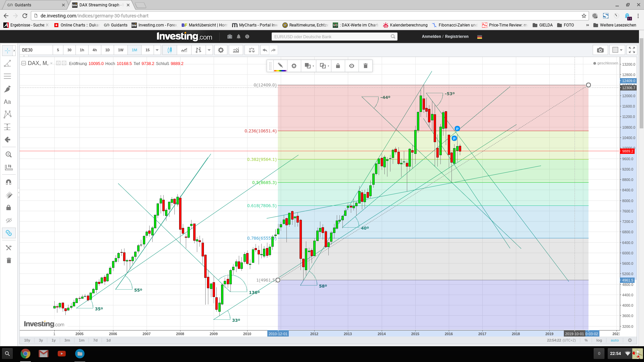Open chart properties gear in top toolbar
644x362 pixels.
[221, 50]
